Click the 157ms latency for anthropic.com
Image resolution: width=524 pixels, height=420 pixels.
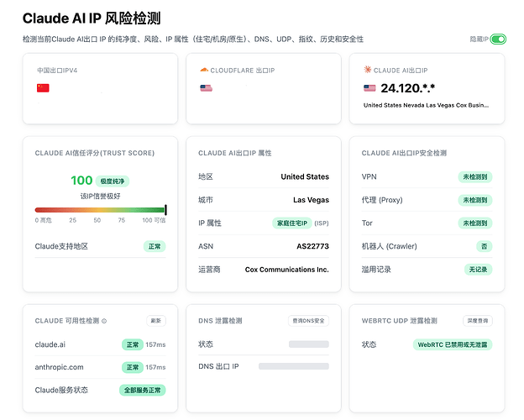click(155, 367)
